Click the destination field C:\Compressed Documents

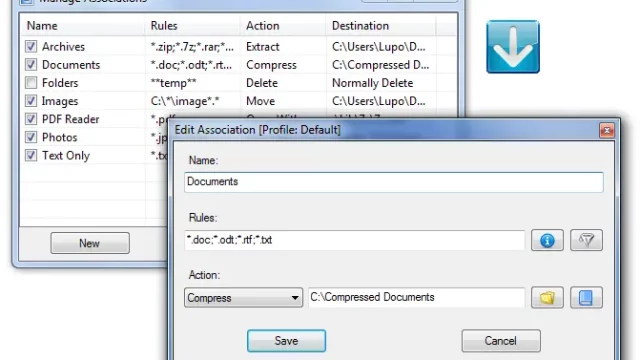pyautogui.click(x=416, y=298)
